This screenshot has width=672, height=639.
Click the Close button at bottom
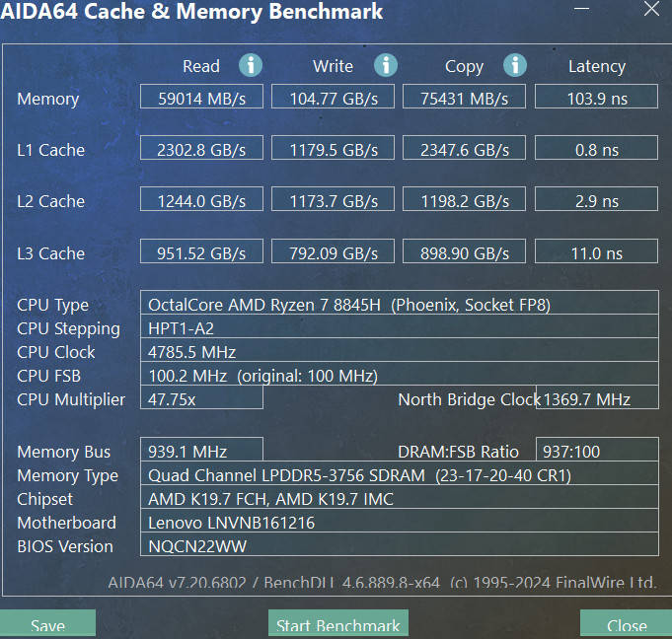click(x=627, y=623)
